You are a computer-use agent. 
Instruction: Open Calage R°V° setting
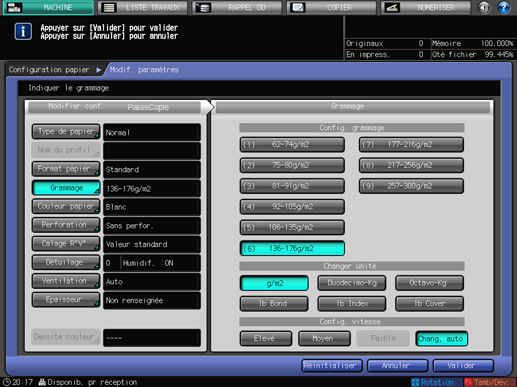click(66, 244)
